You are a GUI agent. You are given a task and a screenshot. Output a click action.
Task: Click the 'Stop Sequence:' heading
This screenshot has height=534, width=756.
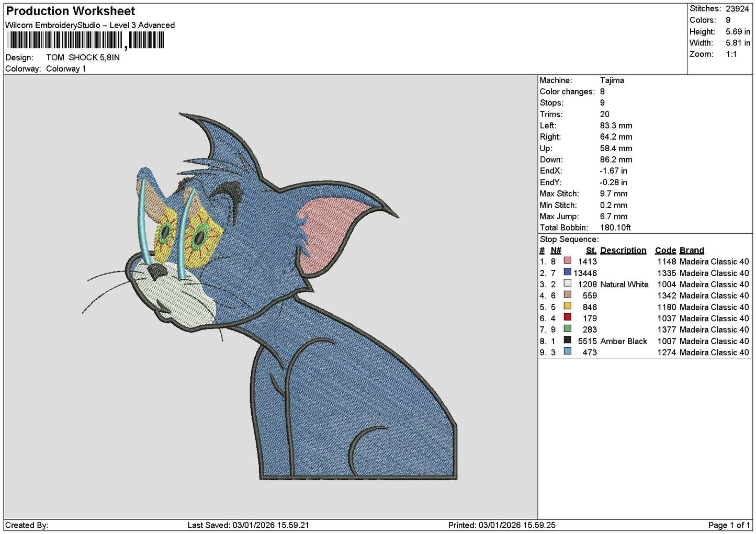click(569, 240)
